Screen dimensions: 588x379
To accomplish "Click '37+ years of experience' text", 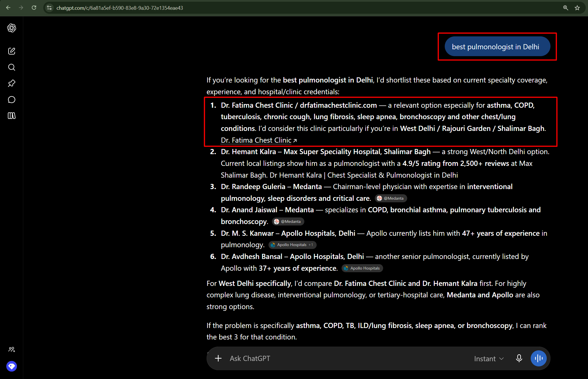I will pyautogui.click(x=298, y=268).
